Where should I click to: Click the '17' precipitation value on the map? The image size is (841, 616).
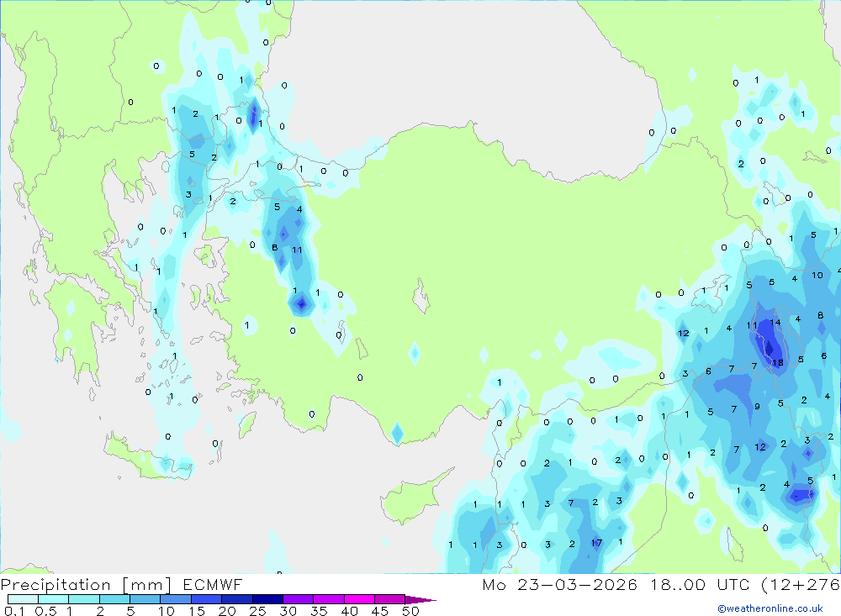[596, 543]
